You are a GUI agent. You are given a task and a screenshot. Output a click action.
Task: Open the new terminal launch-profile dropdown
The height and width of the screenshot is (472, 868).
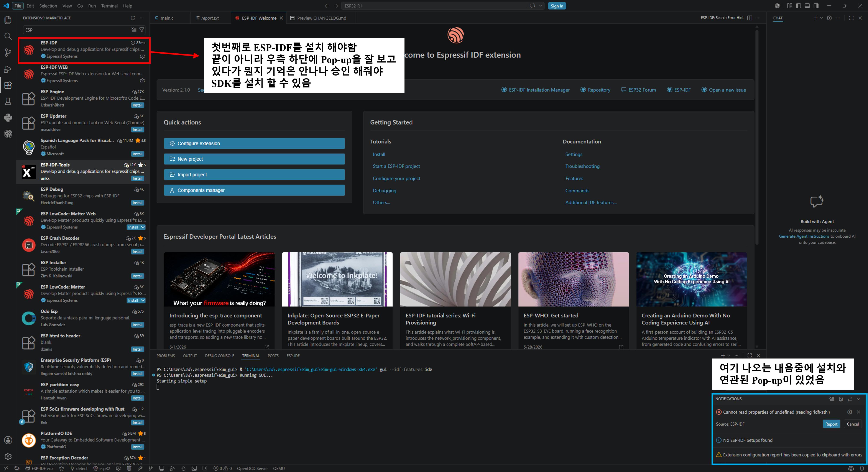point(728,355)
